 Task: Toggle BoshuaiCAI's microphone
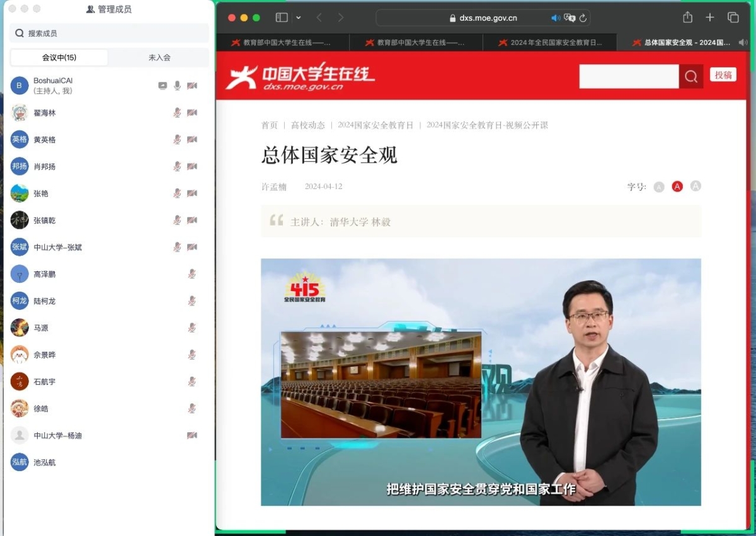pos(178,86)
